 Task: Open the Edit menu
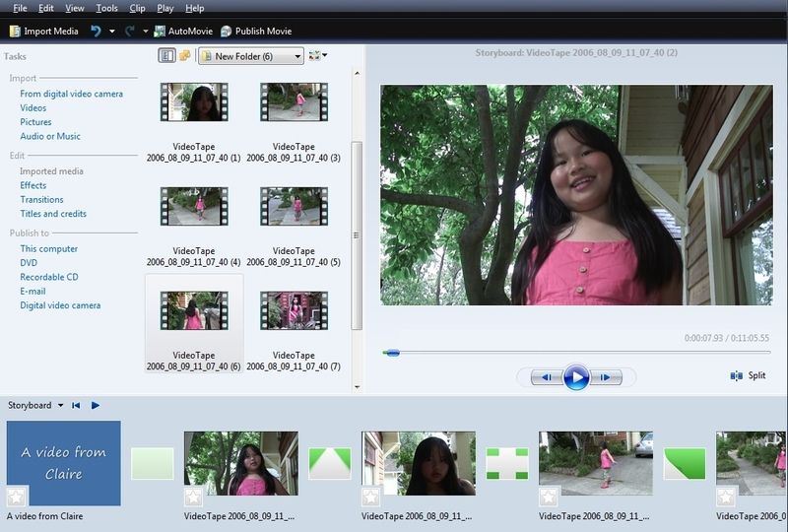[45, 8]
